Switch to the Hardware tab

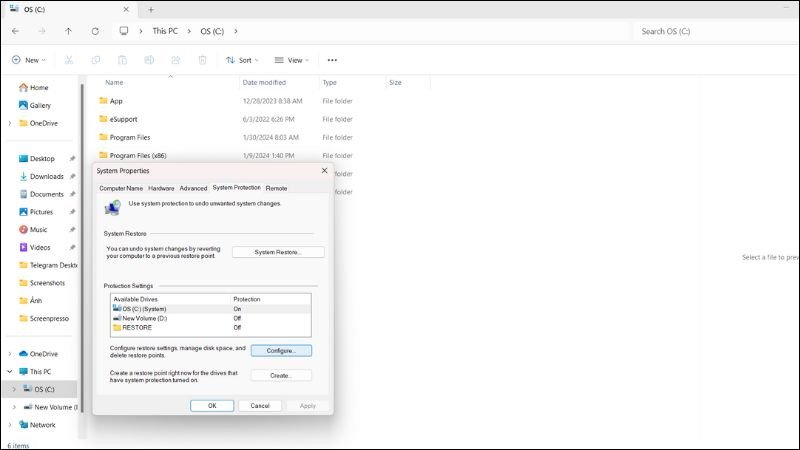point(161,188)
